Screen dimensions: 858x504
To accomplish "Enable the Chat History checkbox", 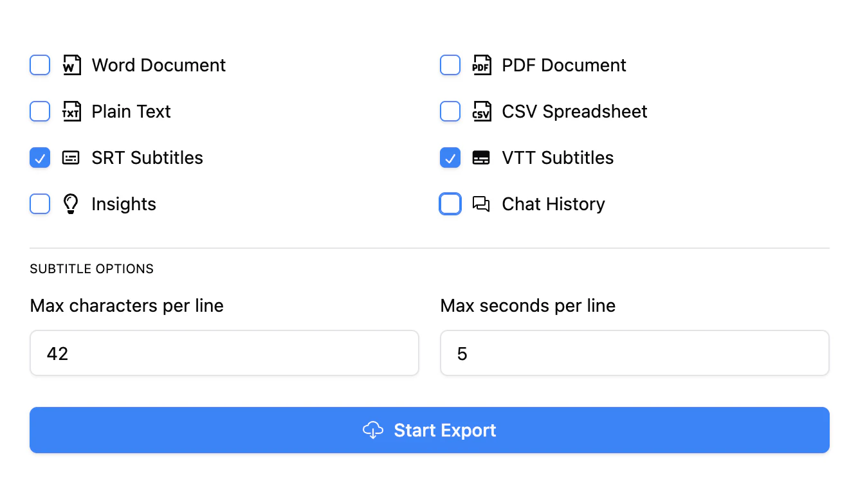I will click(x=450, y=204).
